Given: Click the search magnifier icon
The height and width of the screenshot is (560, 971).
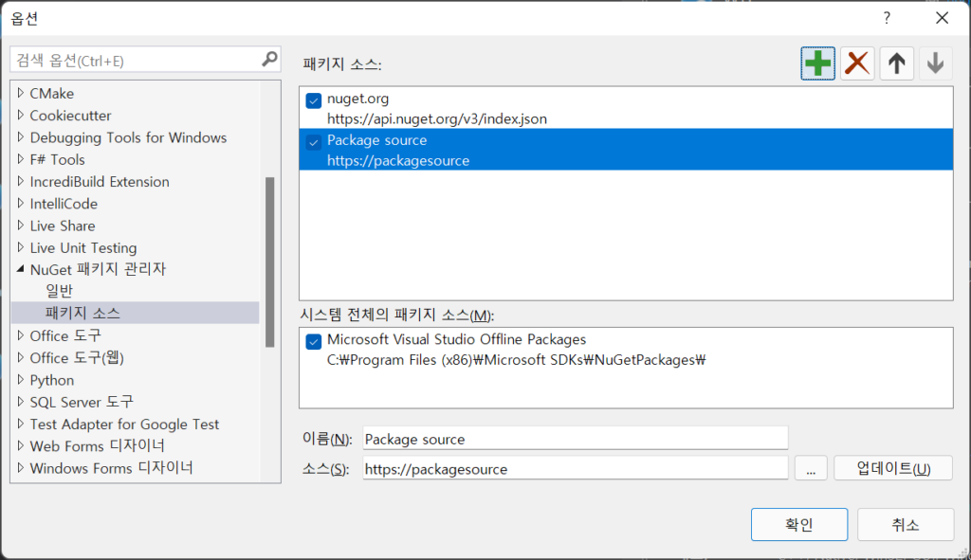Looking at the screenshot, I should (269, 60).
